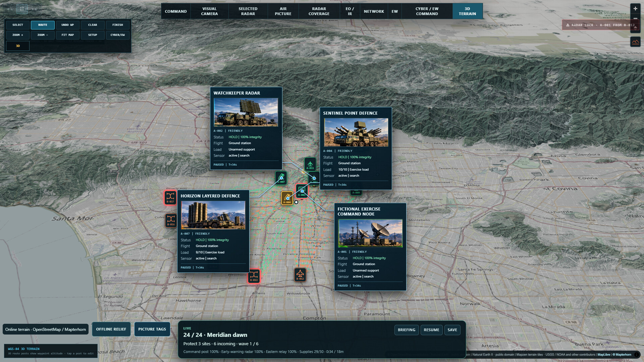
Task: Click the Fictional Exercise Command Node image
Action: 370,234
